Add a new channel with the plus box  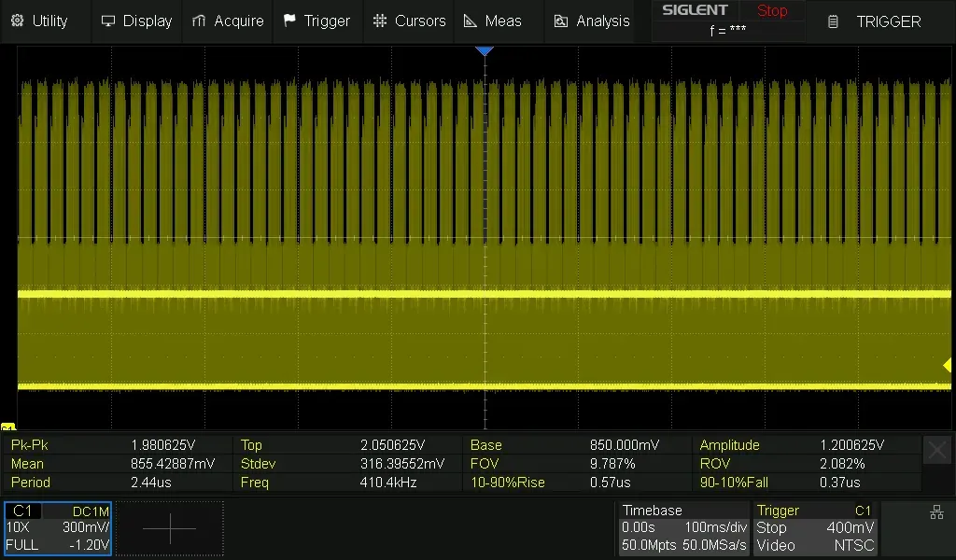(170, 528)
